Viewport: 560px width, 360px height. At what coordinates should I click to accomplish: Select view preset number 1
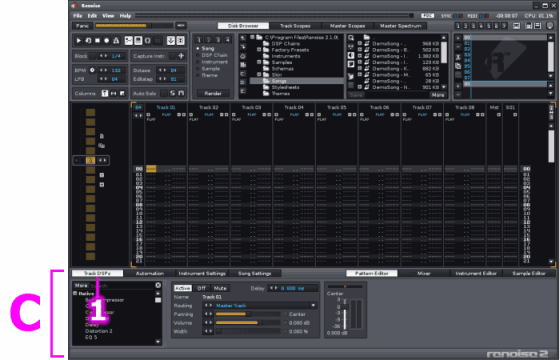click(458, 26)
